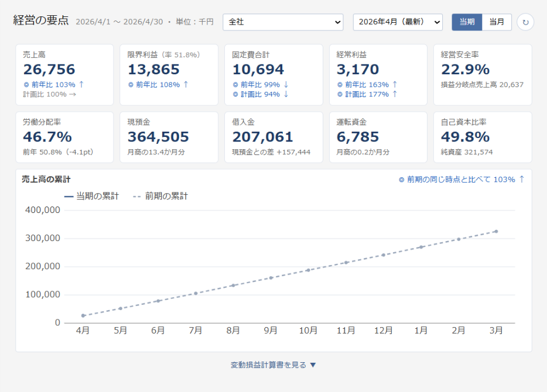
Task: Click 前年比 163% in the 経常利益 card
Action: (x=367, y=84)
